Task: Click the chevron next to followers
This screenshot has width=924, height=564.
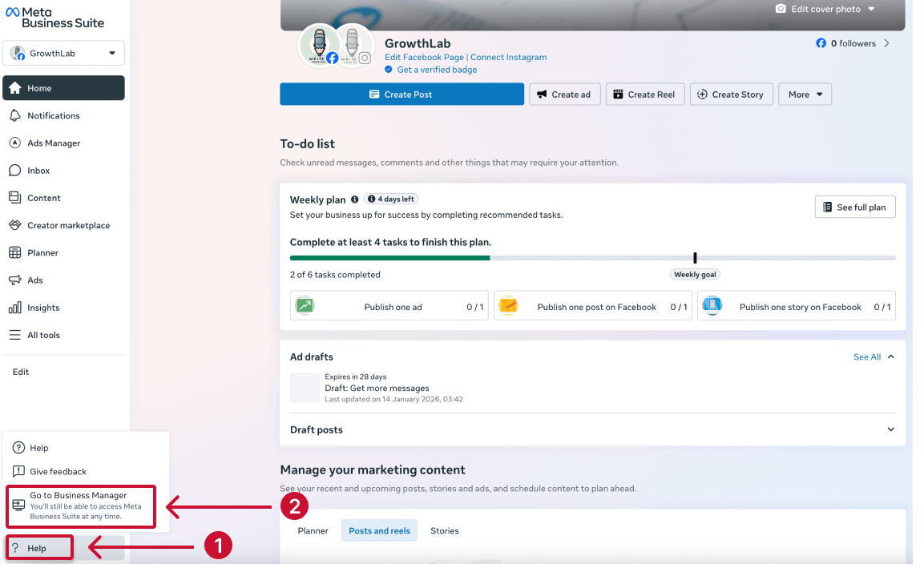Action: 887,43
